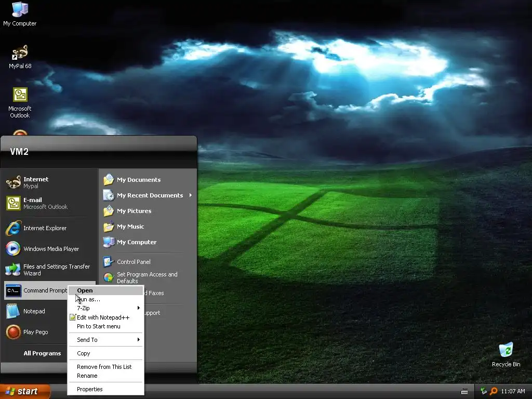Choose Copy in context menu
This screenshot has height=399, width=532.
click(x=106, y=353)
